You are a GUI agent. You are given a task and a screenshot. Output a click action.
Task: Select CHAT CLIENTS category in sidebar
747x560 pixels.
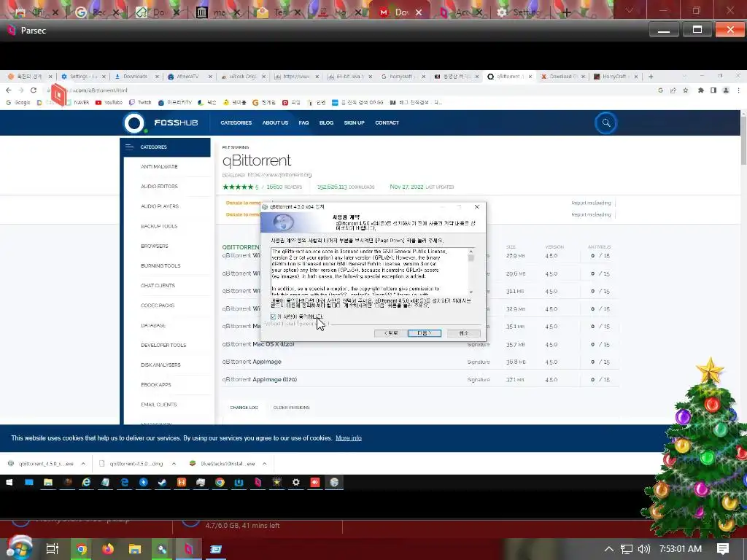pos(158,286)
